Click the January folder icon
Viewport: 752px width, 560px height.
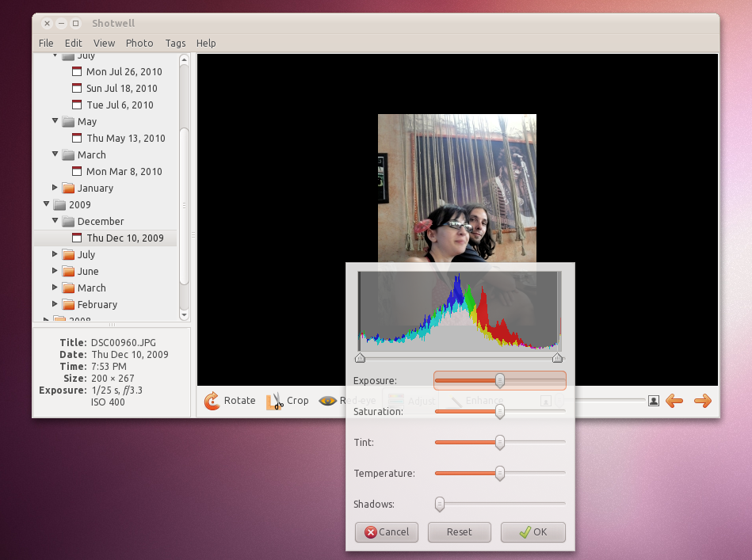[x=68, y=188]
